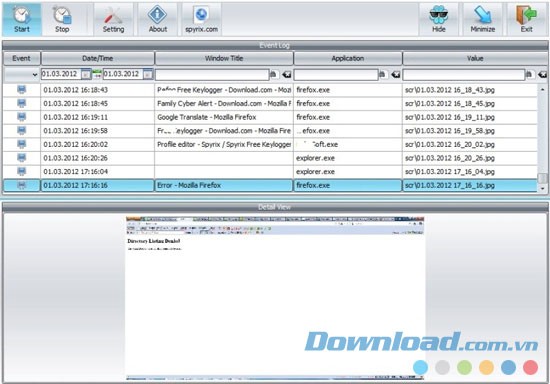Click the Exit toolbar button

pyautogui.click(x=526, y=19)
